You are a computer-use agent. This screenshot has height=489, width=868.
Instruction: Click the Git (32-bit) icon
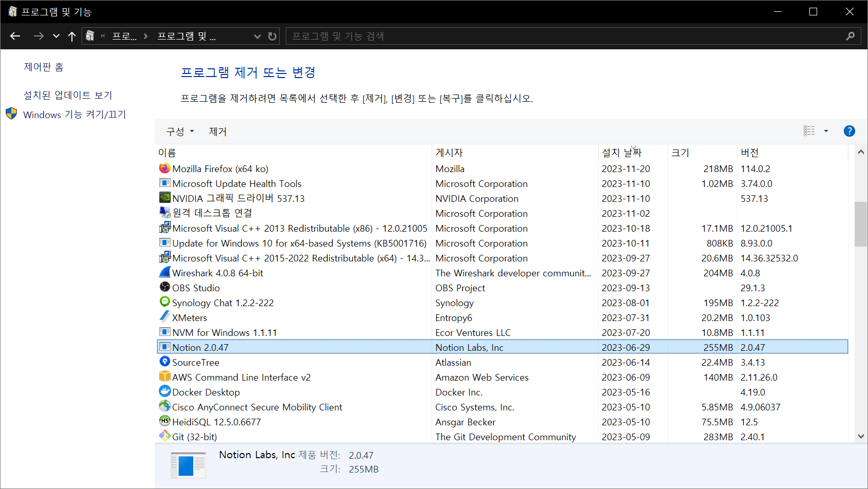point(164,436)
